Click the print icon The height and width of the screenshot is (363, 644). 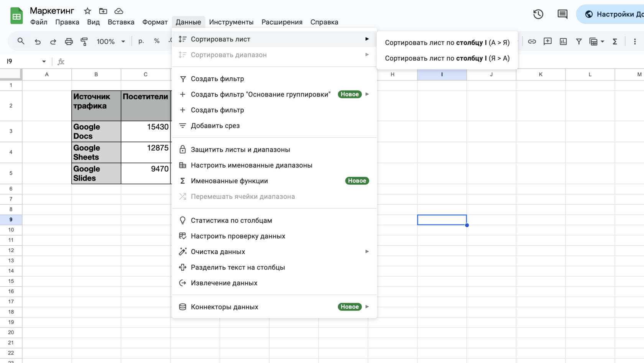point(69,41)
